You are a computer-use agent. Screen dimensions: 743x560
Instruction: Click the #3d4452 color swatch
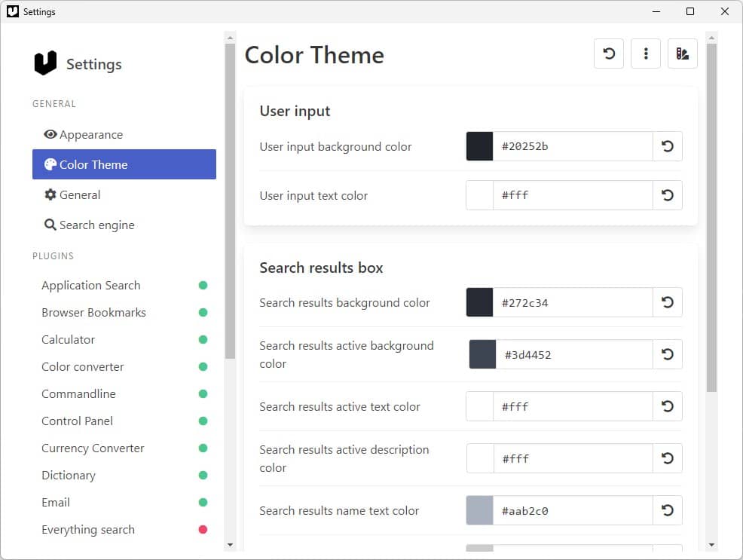point(482,354)
